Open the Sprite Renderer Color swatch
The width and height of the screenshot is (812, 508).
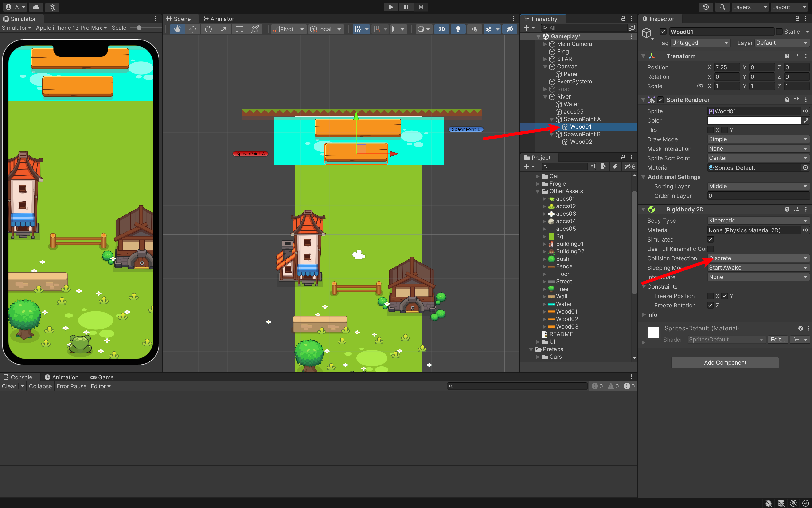click(754, 121)
